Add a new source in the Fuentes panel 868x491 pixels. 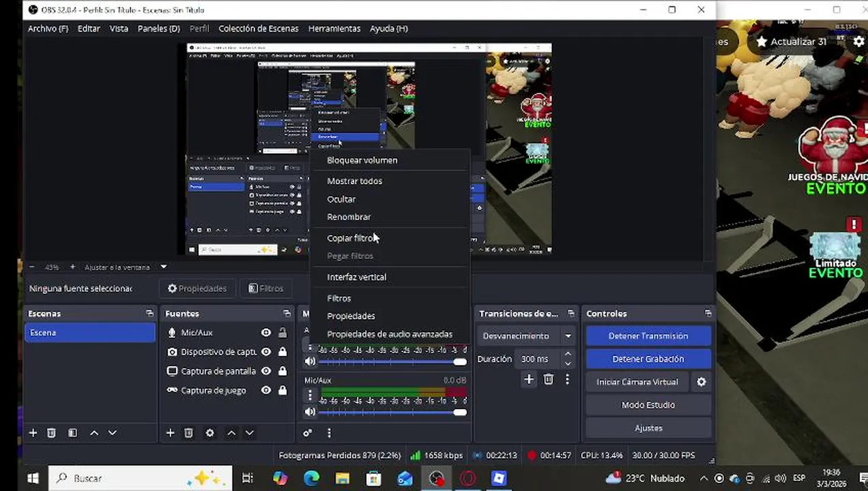tap(170, 433)
